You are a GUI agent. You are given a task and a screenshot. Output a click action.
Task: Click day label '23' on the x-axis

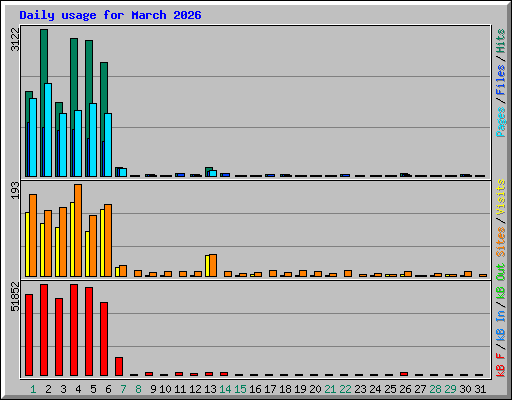[360, 389]
